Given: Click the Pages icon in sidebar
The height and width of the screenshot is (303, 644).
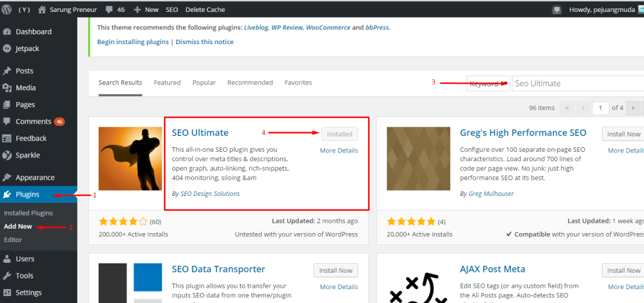Looking at the screenshot, I should (6, 105).
